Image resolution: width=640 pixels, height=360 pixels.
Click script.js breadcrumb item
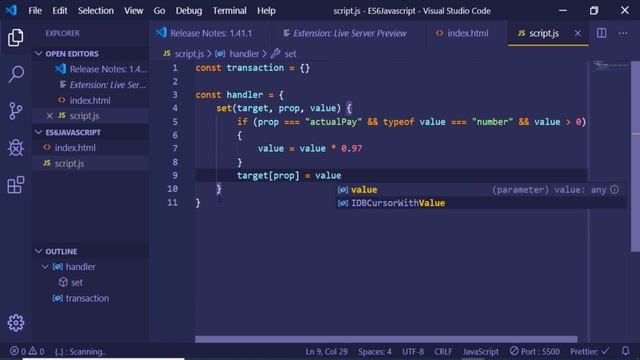tap(184, 54)
